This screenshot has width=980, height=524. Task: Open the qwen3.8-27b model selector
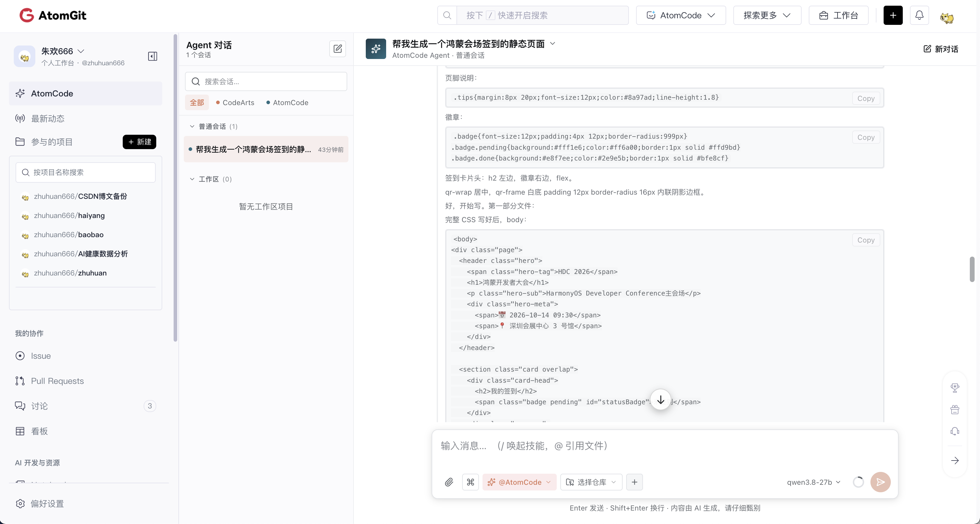click(814, 482)
